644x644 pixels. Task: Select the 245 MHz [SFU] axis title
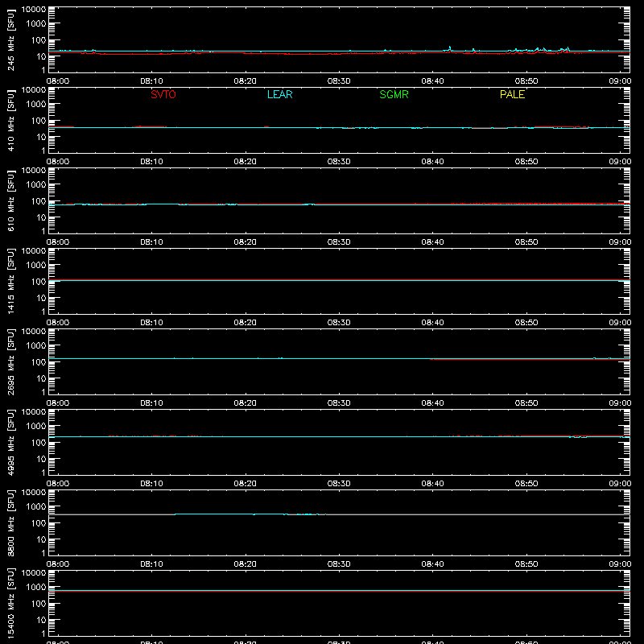point(10,39)
